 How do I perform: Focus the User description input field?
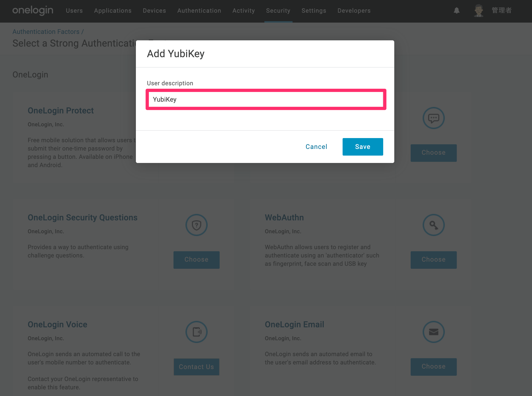pos(266,99)
